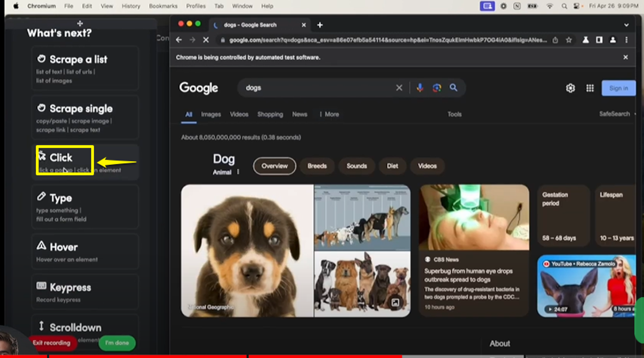Click the blue search magnifier icon
This screenshot has height=358, width=644.
(454, 88)
